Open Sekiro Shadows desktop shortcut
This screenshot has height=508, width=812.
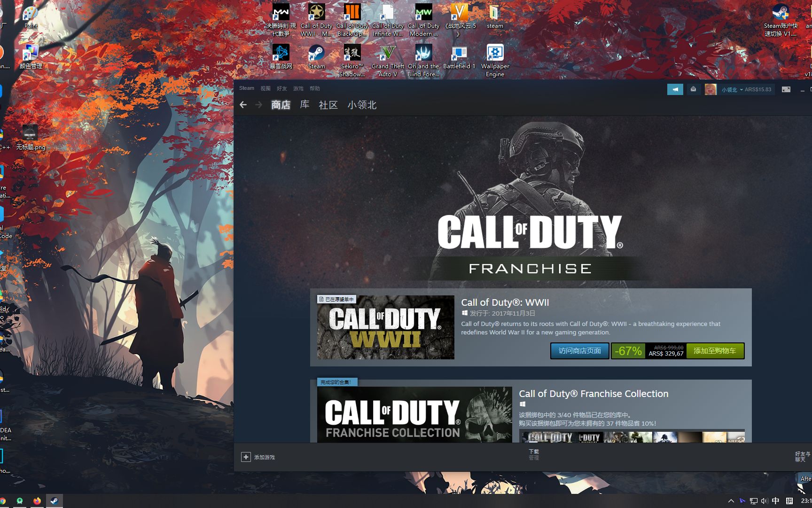(352, 61)
